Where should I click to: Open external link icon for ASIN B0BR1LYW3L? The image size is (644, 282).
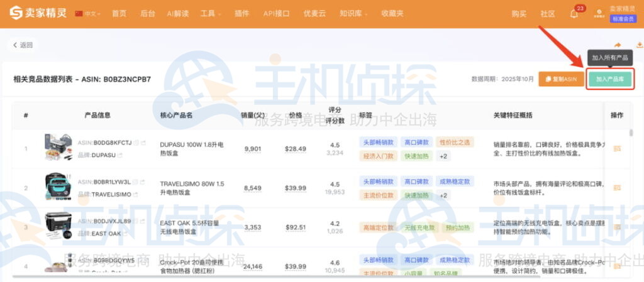[x=142, y=182]
